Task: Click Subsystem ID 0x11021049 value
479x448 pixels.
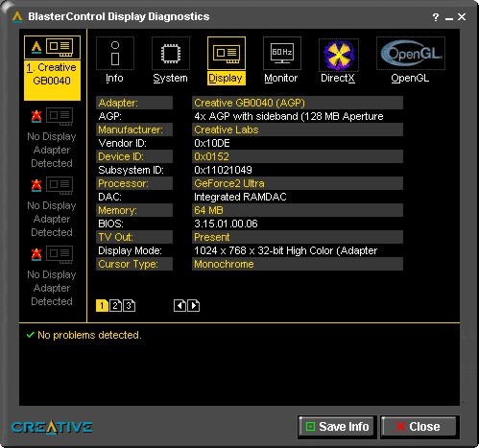Action: (223, 170)
